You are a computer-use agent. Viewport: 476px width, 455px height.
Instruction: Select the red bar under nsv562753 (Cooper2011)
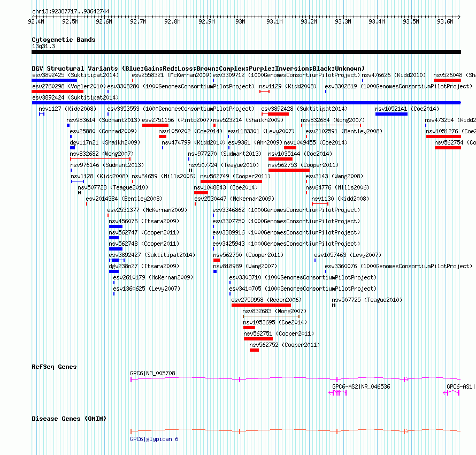289,170
